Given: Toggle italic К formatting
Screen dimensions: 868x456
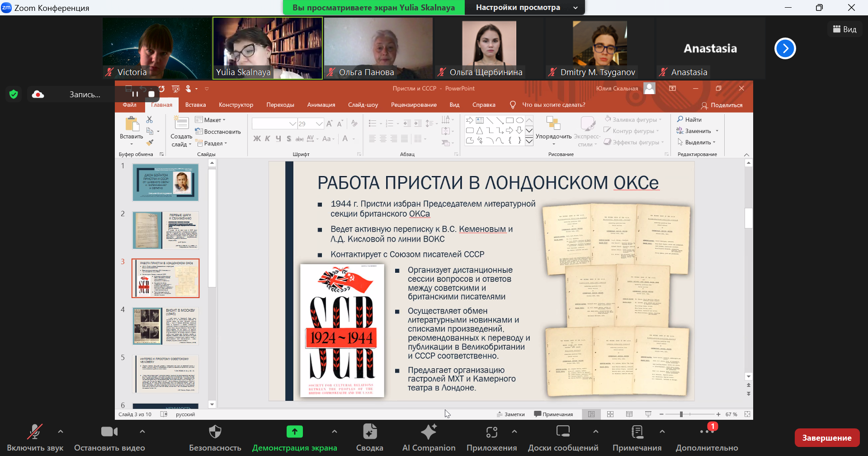Looking at the screenshot, I should point(268,138).
